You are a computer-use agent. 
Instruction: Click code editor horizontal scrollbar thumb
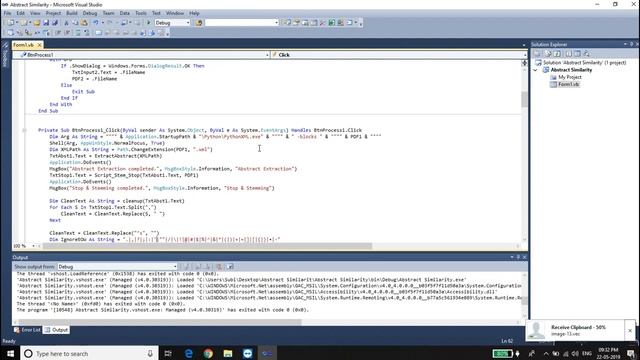pos(207,246)
